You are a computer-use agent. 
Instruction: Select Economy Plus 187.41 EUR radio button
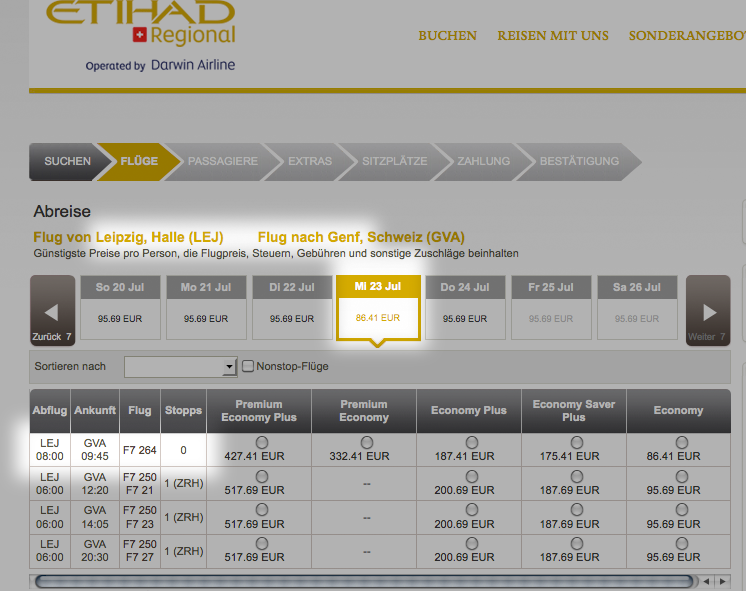[x=468, y=442]
